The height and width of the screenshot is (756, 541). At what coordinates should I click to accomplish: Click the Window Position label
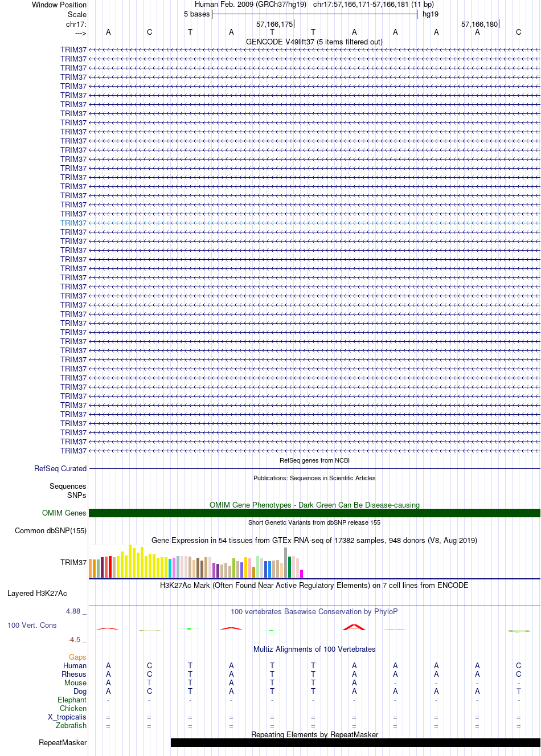click(59, 5)
